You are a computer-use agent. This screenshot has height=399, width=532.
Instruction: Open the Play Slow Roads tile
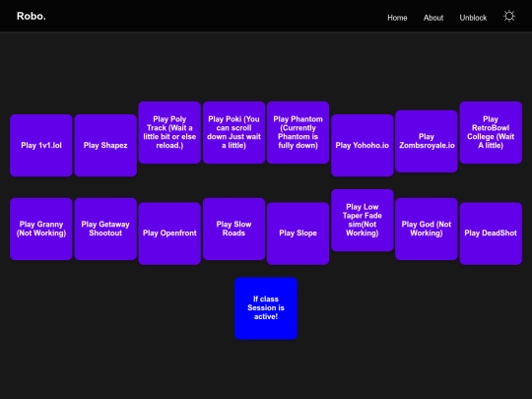233,229
